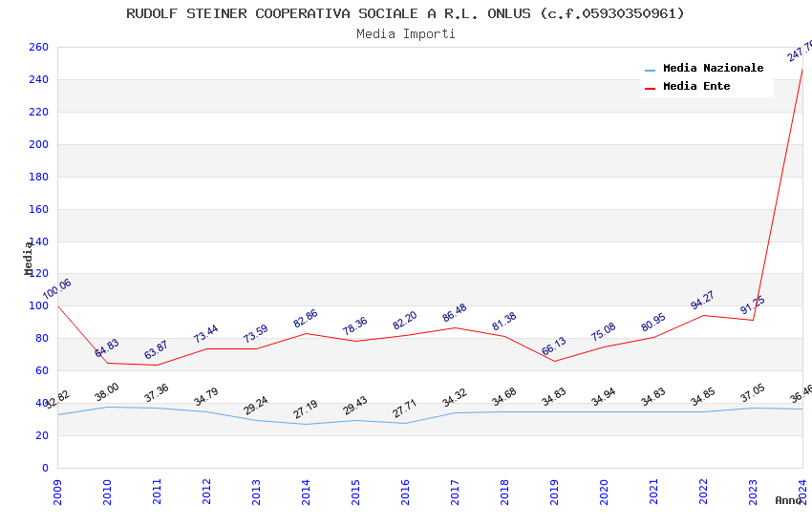The width and height of the screenshot is (812, 525).
Task: Click the 2009 x-axis year label
Action: click(x=57, y=492)
